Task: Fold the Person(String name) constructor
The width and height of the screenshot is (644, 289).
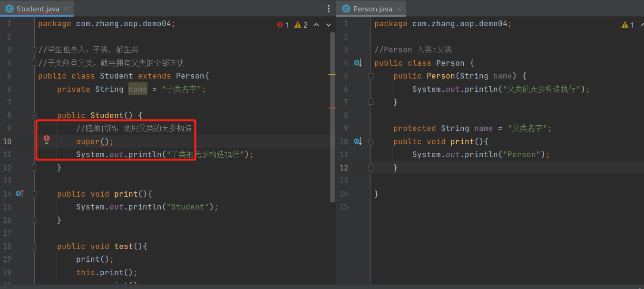Action: coord(371,76)
